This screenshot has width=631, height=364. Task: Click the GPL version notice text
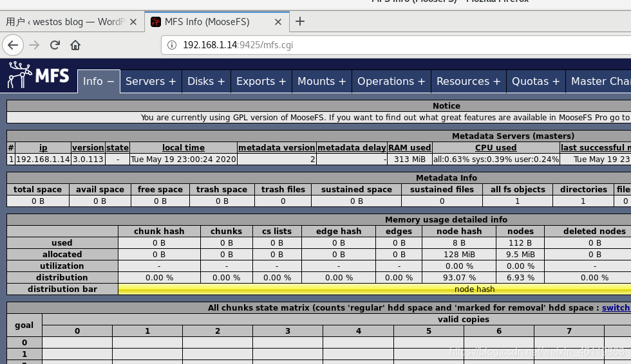coord(385,117)
